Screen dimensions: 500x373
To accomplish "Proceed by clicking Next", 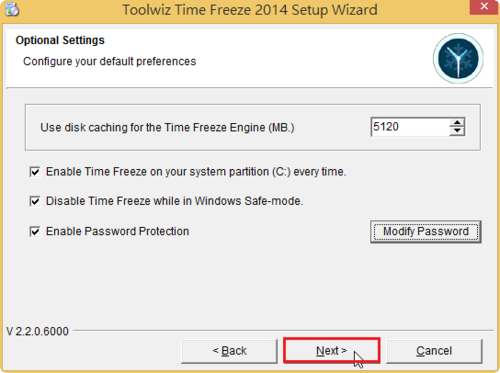I will pos(332,351).
